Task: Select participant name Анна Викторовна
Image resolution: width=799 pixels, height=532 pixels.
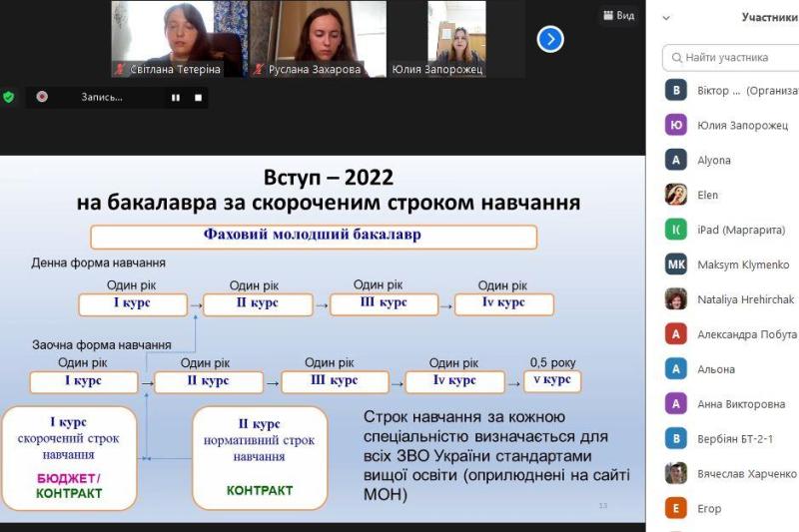Action: [741, 404]
